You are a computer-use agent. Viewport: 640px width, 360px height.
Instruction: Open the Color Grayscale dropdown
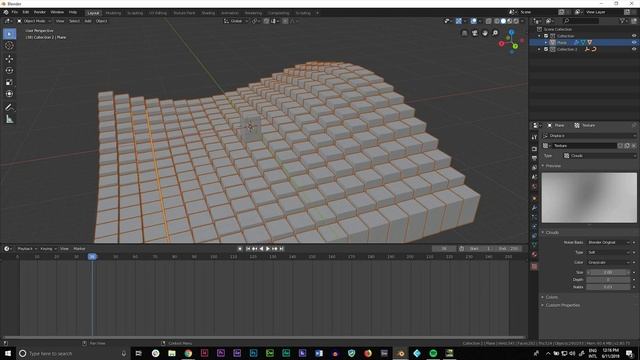point(609,262)
